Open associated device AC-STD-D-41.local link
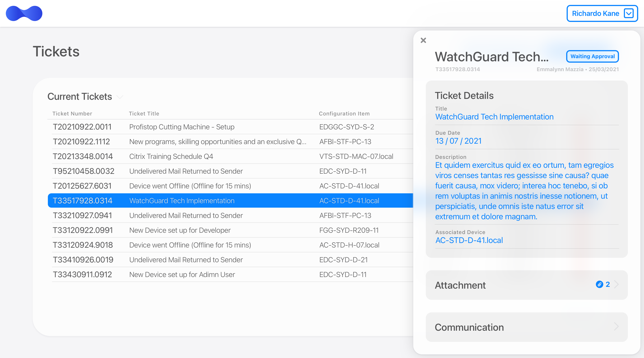The height and width of the screenshot is (358, 644). click(x=469, y=240)
